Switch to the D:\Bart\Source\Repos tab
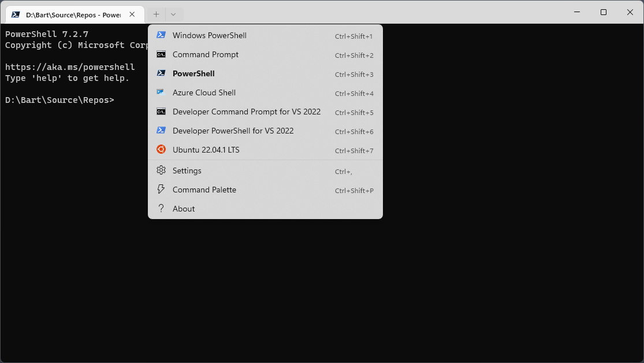Viewport: 644px width, 363px height. tap(72, 14)
